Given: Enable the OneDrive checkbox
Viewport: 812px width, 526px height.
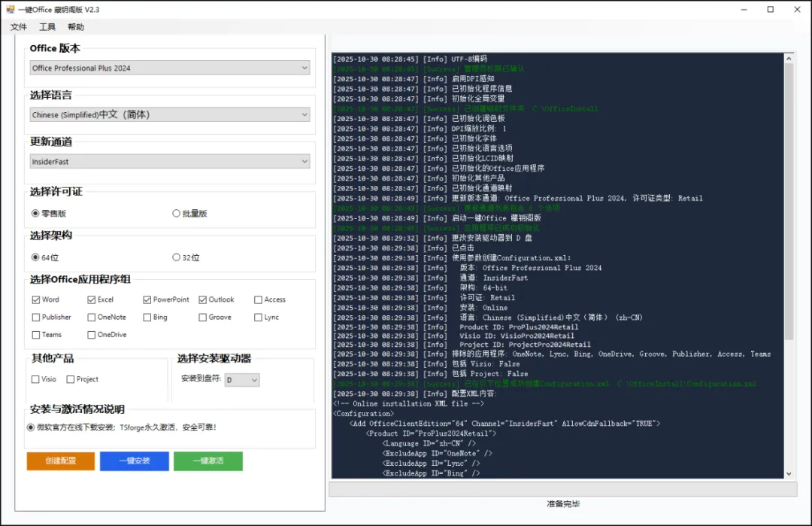Looking at the screenshot, I should tap(92, 335).
